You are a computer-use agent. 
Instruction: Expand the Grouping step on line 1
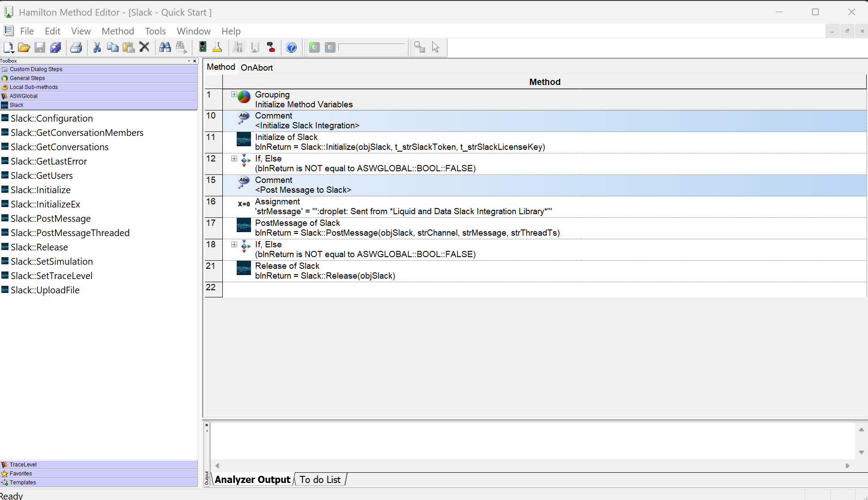point(234,94)
